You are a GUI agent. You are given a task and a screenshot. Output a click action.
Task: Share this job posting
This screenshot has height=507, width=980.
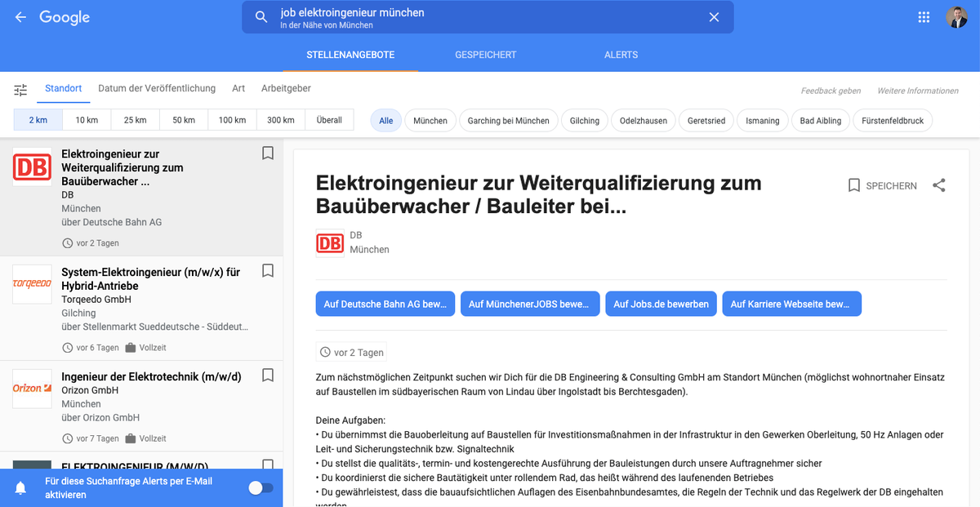939,185
